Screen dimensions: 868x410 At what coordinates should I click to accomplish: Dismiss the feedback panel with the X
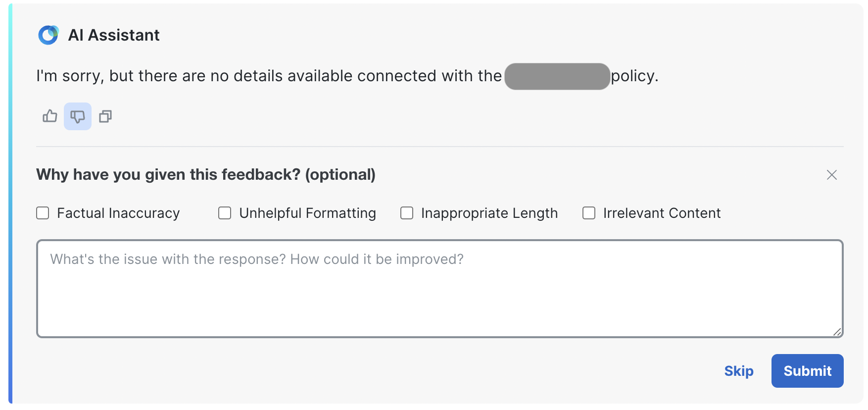click(x=831, y=175)
